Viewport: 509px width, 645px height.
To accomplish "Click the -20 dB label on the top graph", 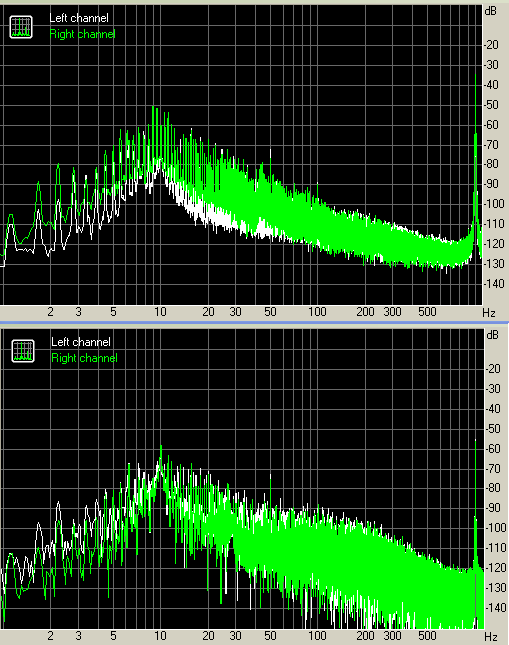I will coord(491,44).
